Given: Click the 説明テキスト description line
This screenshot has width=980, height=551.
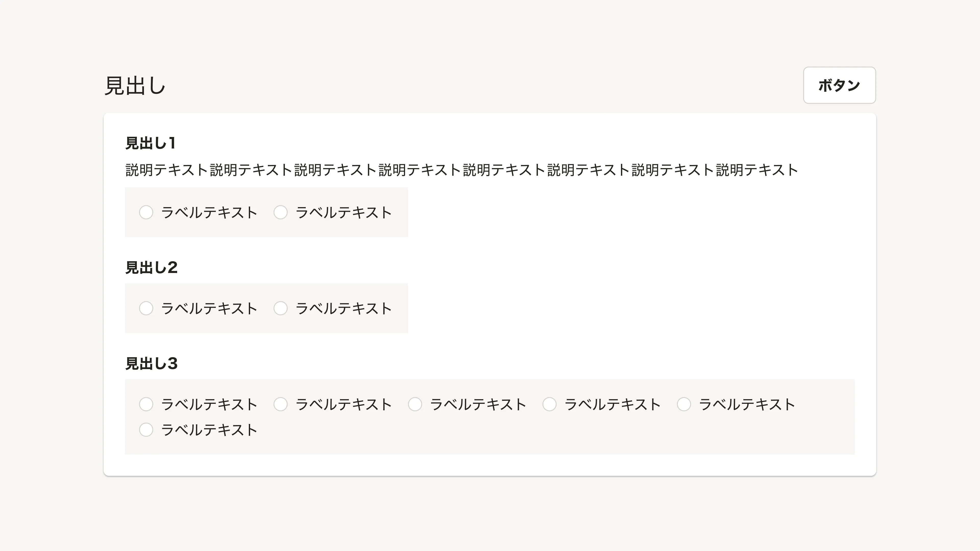Looking at the screenshot, I should [461, 170].
